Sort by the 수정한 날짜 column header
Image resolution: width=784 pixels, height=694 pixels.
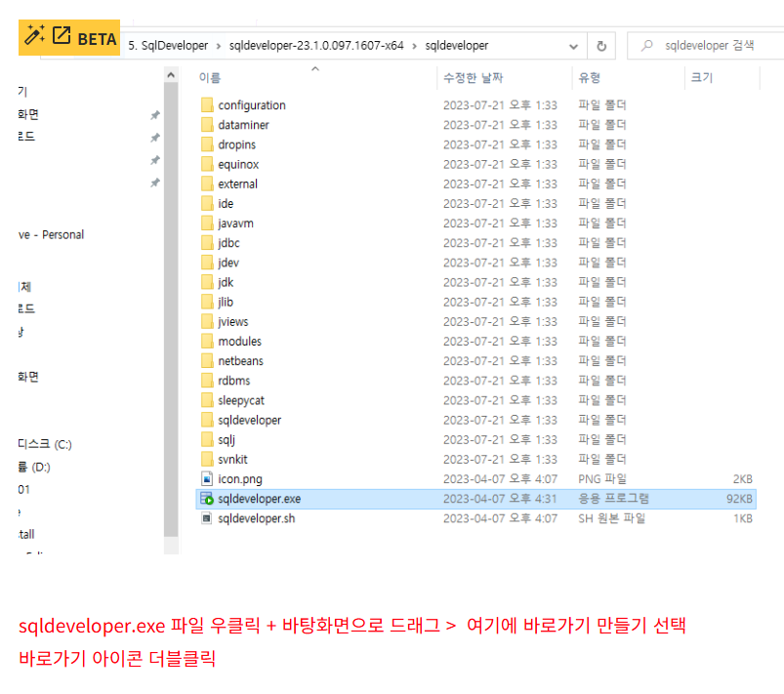point(473,78)
